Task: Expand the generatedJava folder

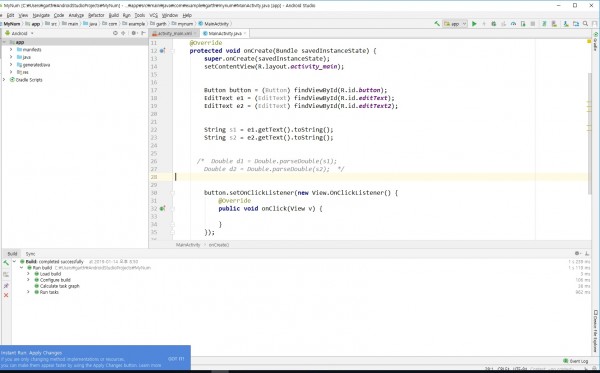Action: pos(11,65)
